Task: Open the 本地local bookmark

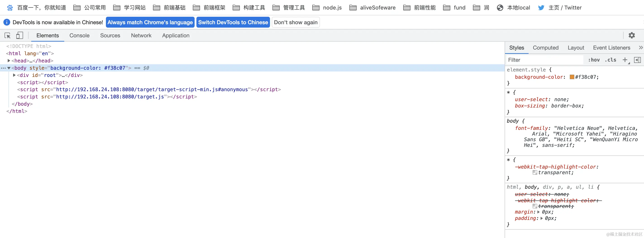Action: [513, 7]
